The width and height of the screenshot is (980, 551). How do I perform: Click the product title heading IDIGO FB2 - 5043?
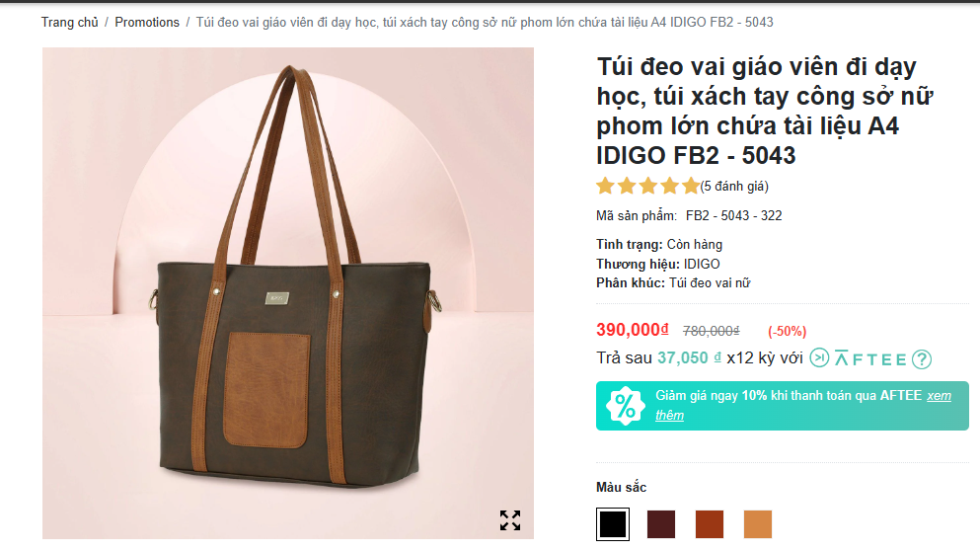(766, 112)
